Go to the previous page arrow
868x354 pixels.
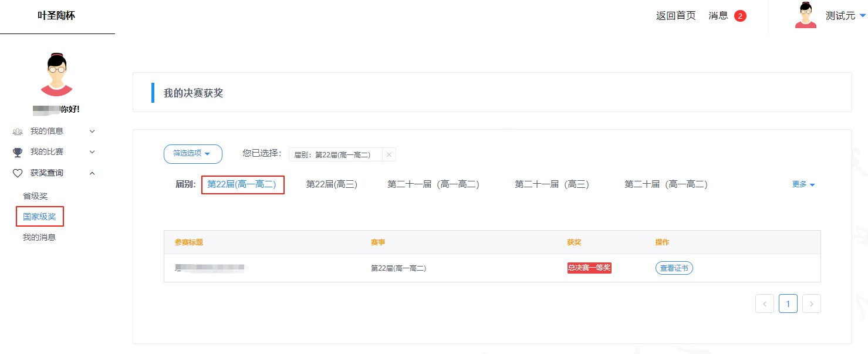(x=764, y=304)
